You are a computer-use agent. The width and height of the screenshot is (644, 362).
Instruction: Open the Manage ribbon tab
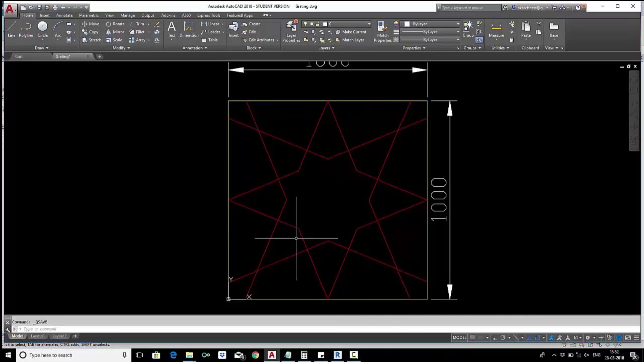coord(127,15)
